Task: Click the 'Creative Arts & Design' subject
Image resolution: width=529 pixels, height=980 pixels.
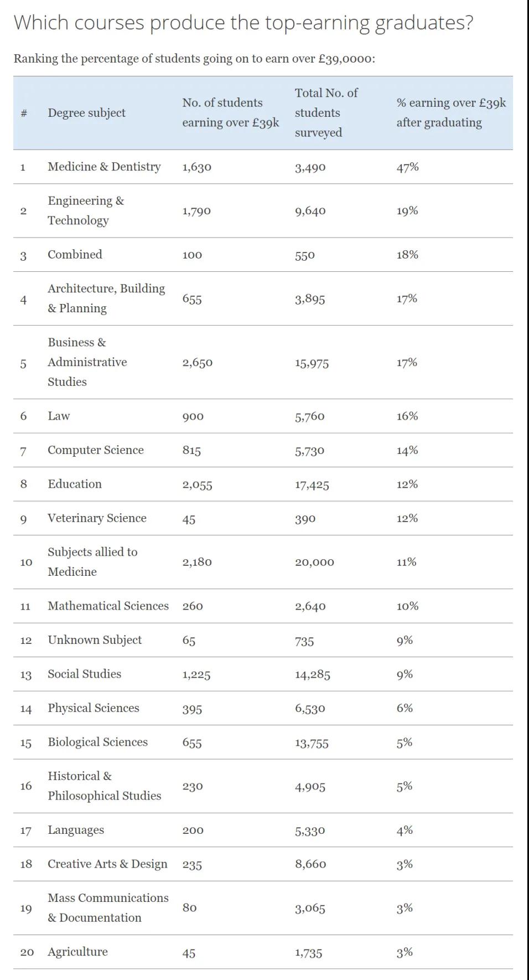Action: [x=107, y=864]
